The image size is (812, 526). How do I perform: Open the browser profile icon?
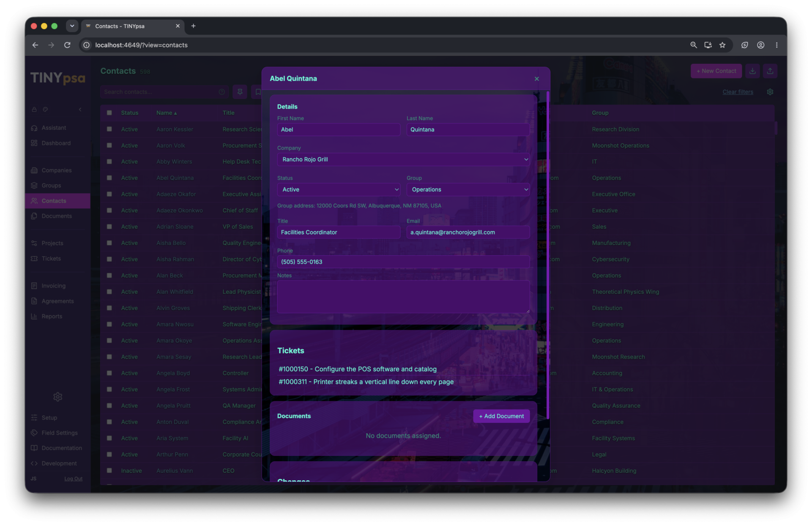(761, 45)
